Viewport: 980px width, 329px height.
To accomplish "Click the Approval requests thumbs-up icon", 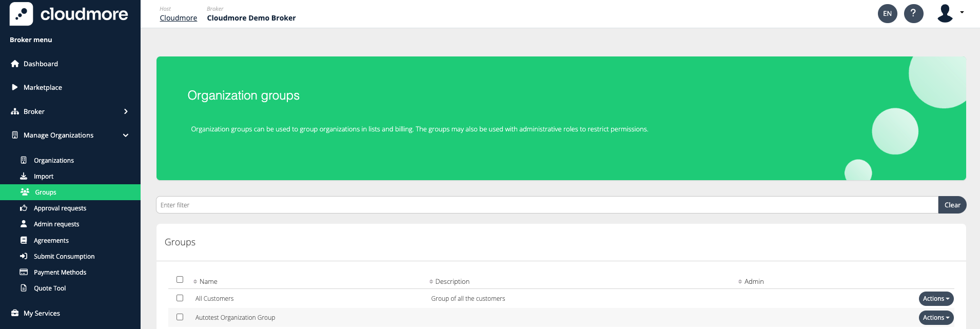I will (24, 208).
